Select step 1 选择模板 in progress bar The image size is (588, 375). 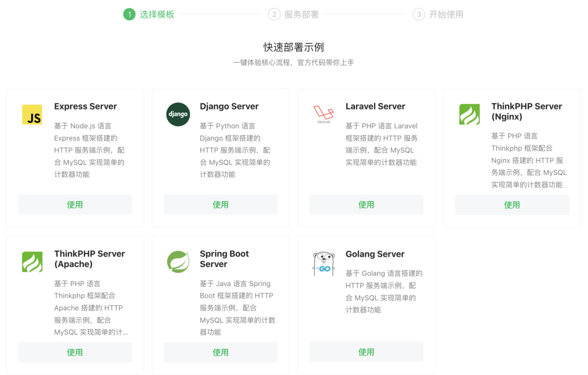[x=149, y=15]
